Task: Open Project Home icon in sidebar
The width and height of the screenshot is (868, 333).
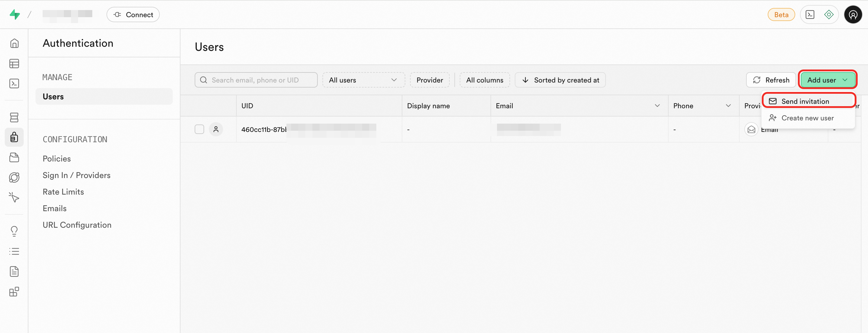Action: coord(14,43)
